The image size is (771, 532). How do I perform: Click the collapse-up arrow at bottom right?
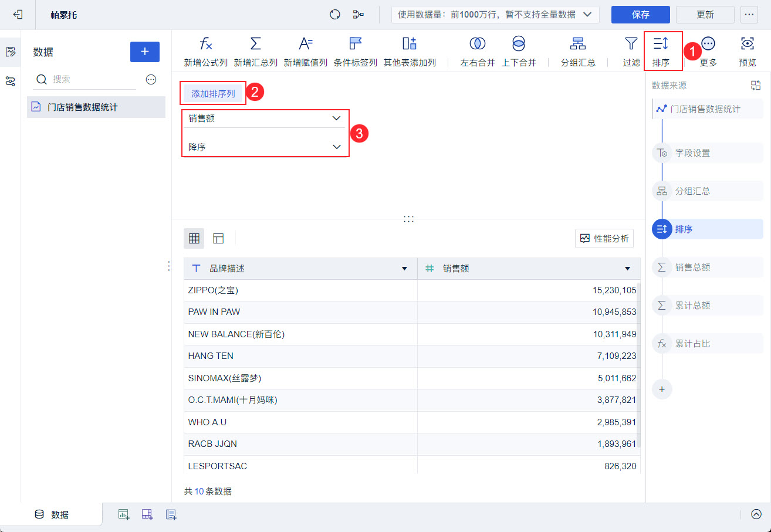coord(756,514)
